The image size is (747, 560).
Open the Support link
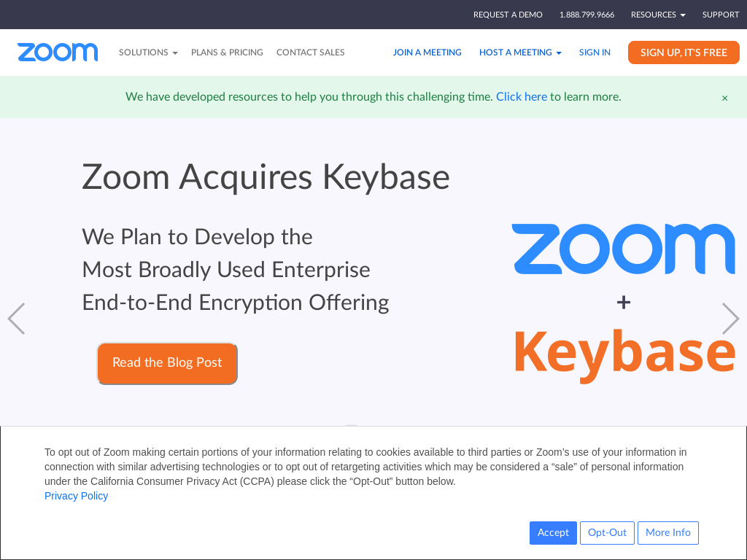coord(721,15)
